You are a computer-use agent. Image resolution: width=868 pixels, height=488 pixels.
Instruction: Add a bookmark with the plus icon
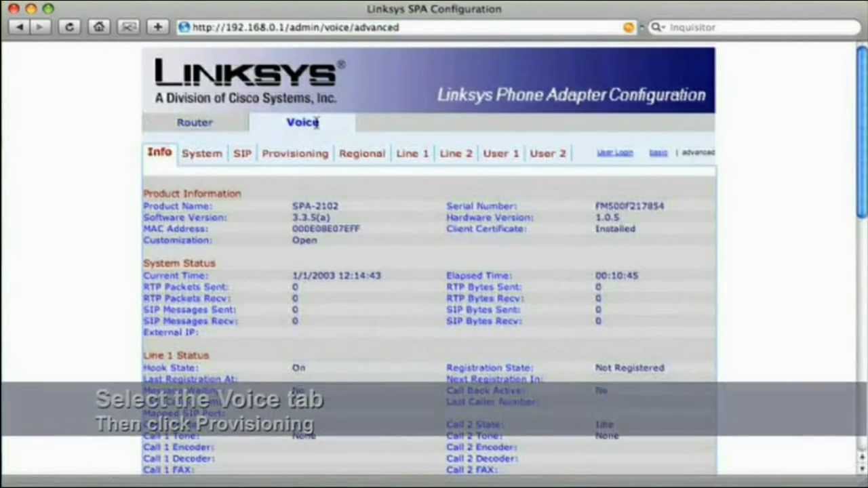pos(158,27)
